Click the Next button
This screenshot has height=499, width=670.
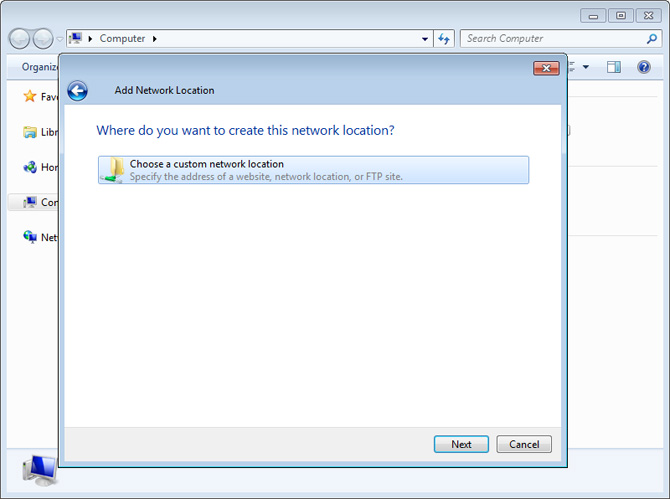click(461, 444)
